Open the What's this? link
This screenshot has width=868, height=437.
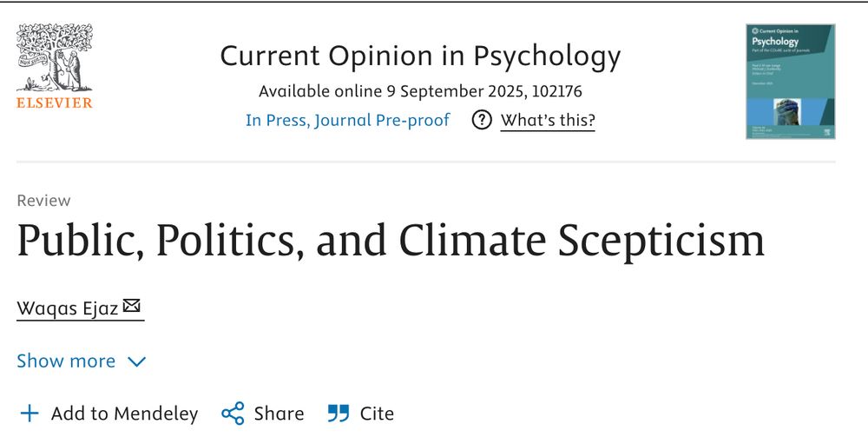(548, 121)
